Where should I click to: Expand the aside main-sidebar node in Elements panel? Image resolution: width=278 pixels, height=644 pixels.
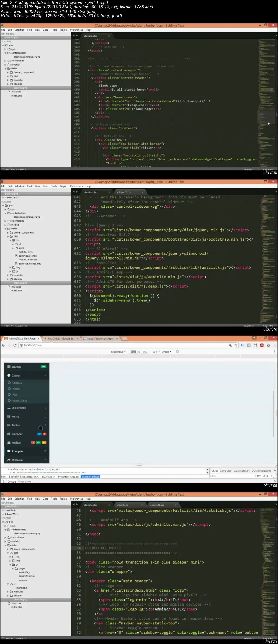[8, 469]
